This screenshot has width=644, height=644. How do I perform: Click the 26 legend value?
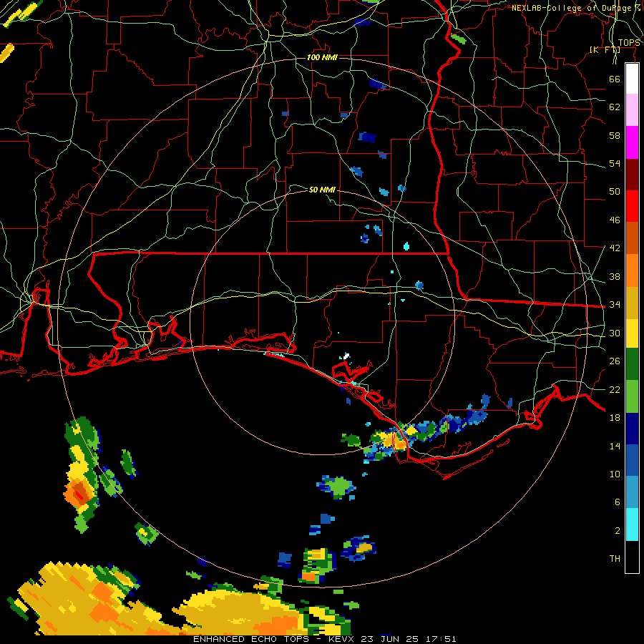tap(615, 361)
